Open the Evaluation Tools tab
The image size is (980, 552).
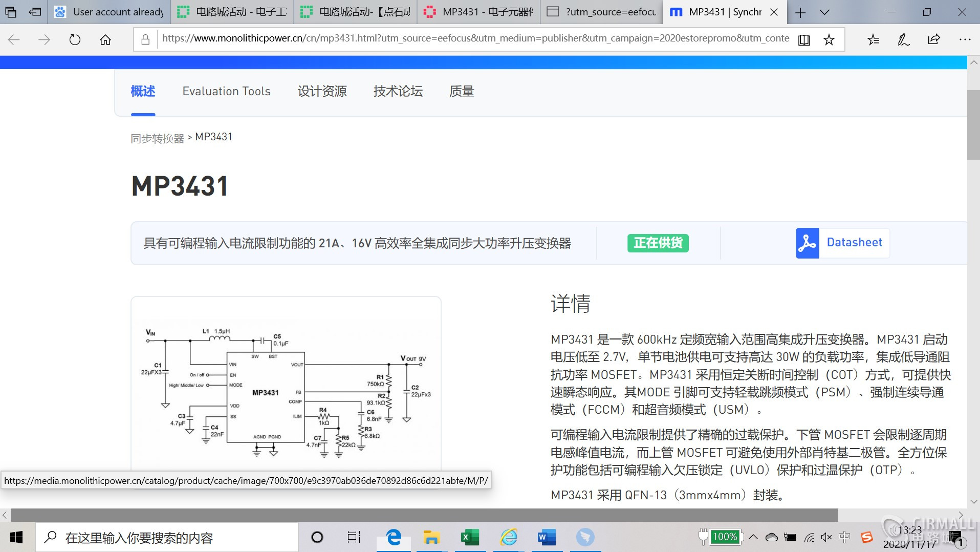pos(226,91)
